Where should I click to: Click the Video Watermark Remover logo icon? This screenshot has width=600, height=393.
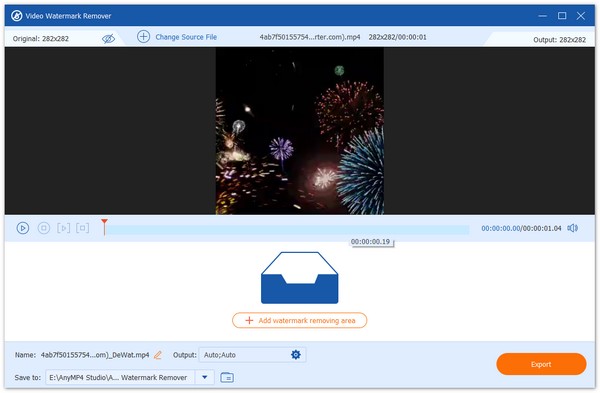tap(16, 16)
